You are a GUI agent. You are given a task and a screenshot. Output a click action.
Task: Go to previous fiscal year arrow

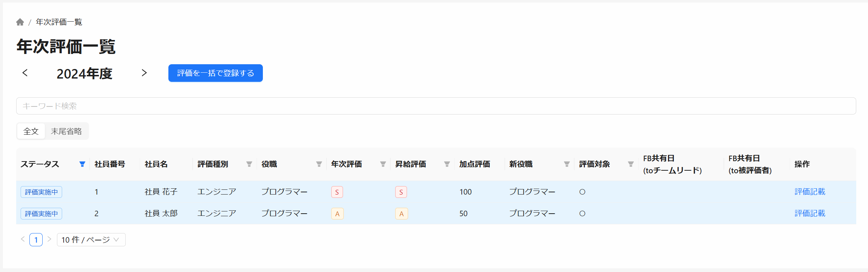coord(25,73)
